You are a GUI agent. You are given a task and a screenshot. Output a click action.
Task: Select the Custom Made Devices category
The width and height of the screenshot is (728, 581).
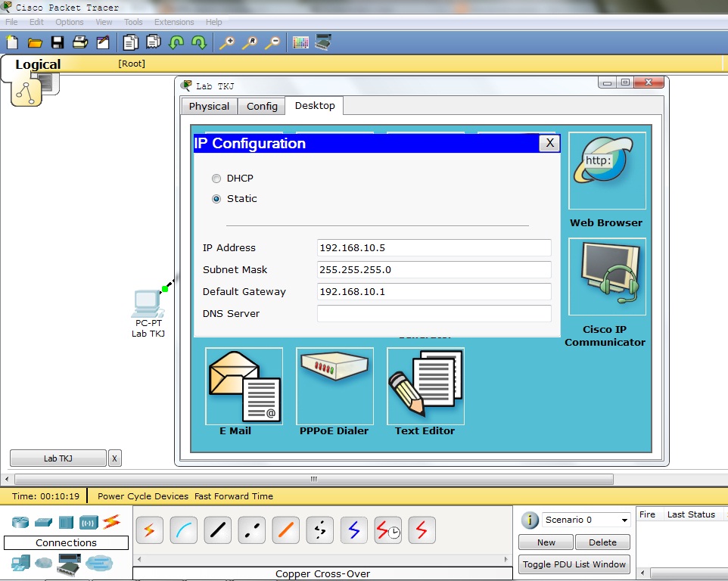point(69,564)
